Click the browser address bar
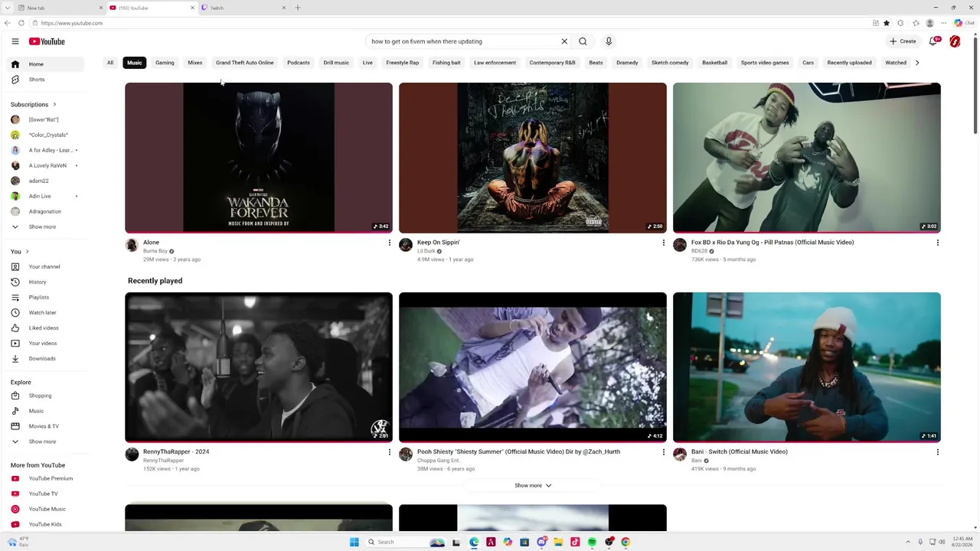The width and height of the screenshot is (980, 551). [x=452, y=23]
